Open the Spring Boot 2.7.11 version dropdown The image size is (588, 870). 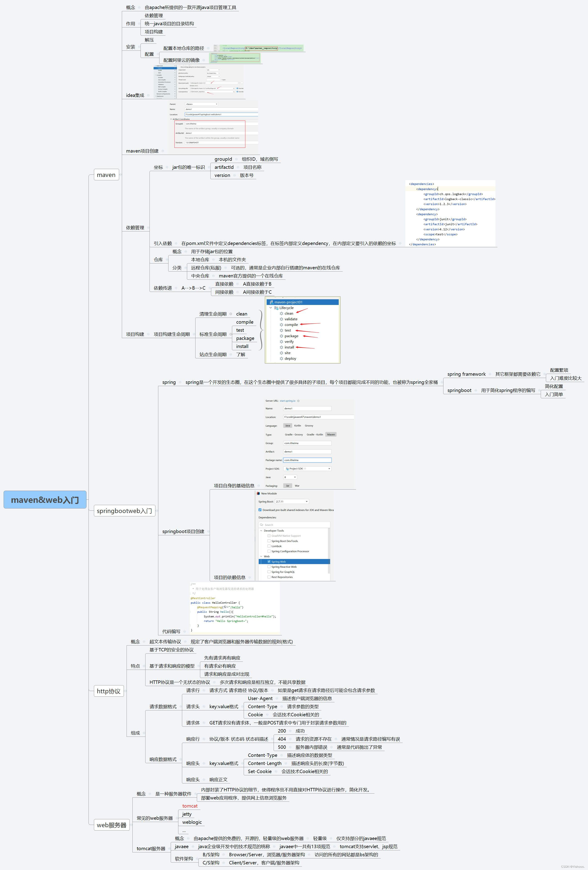(292, 501)
